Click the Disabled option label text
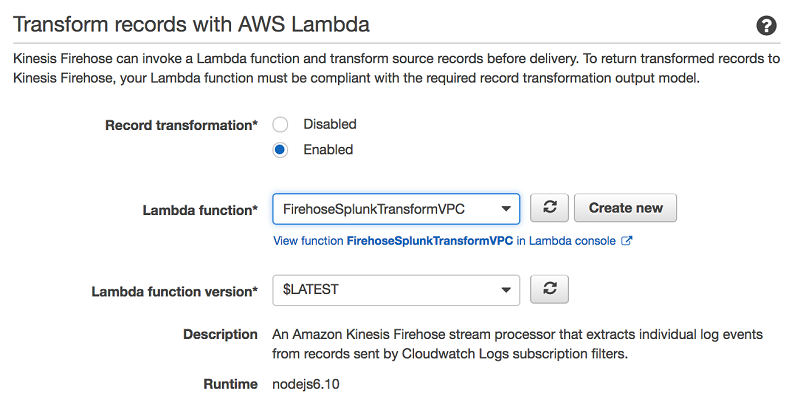800x407 pixels. point(330,124)
